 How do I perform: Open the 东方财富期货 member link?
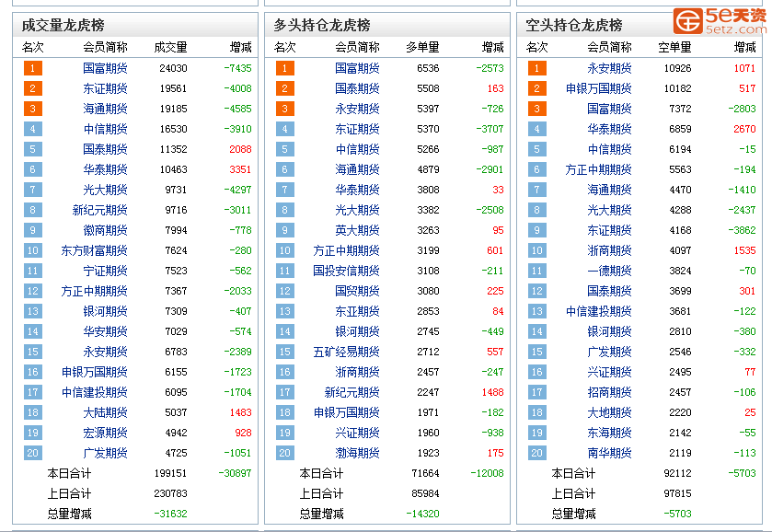pos(94,250)
